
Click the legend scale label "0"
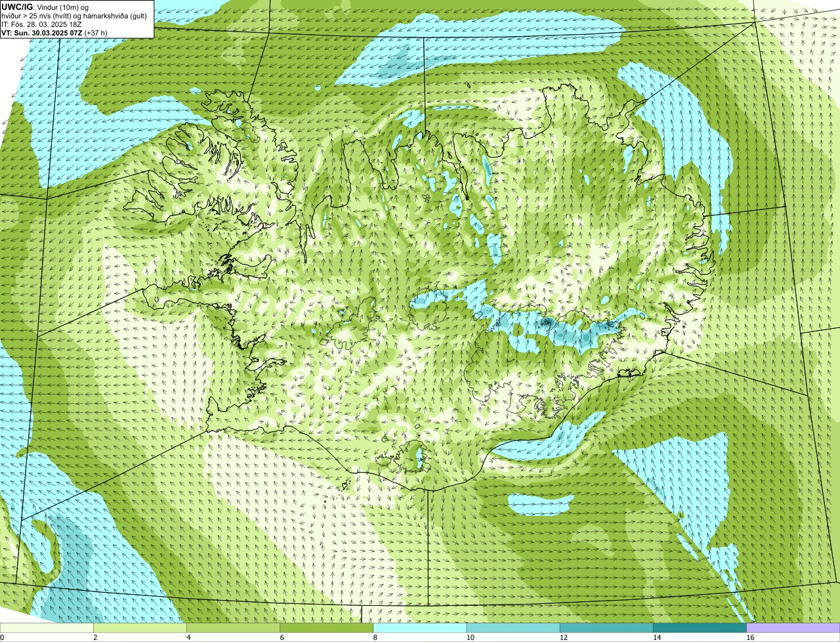click(2, 637)
